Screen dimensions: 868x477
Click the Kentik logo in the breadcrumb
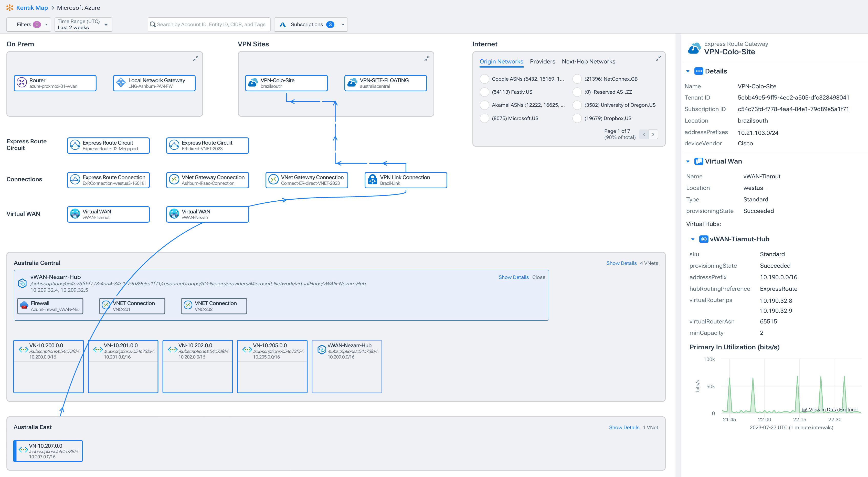click(x=10, y=7)
